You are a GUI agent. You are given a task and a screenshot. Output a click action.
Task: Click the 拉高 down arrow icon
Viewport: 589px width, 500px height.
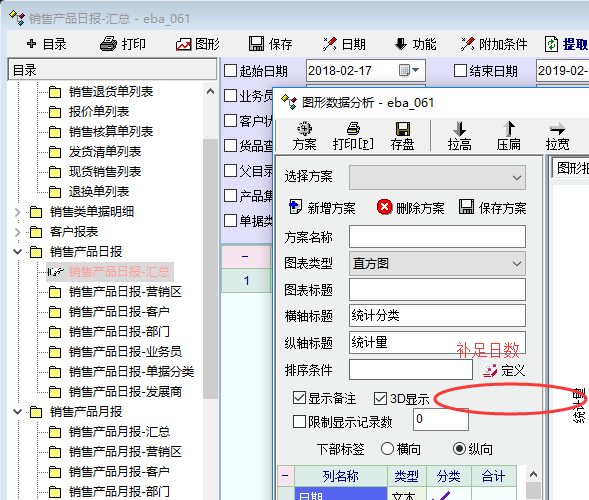pyautogui.click(x=459, y=129)
